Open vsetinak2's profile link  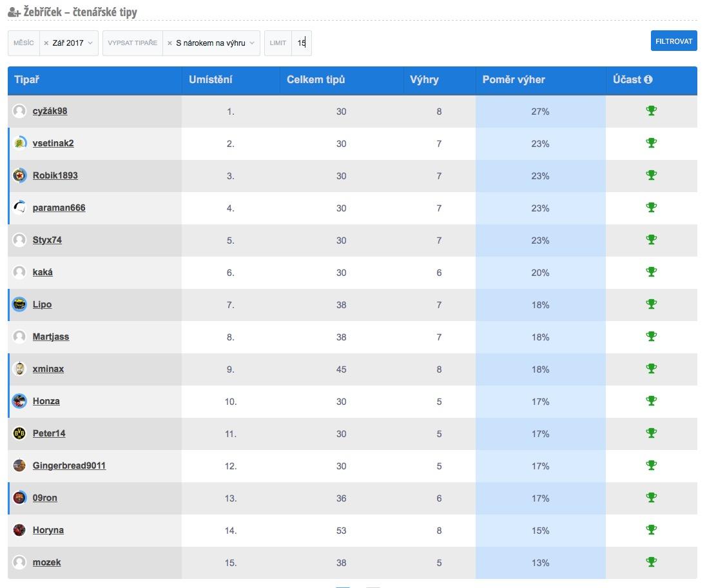[x=53, y=143]
